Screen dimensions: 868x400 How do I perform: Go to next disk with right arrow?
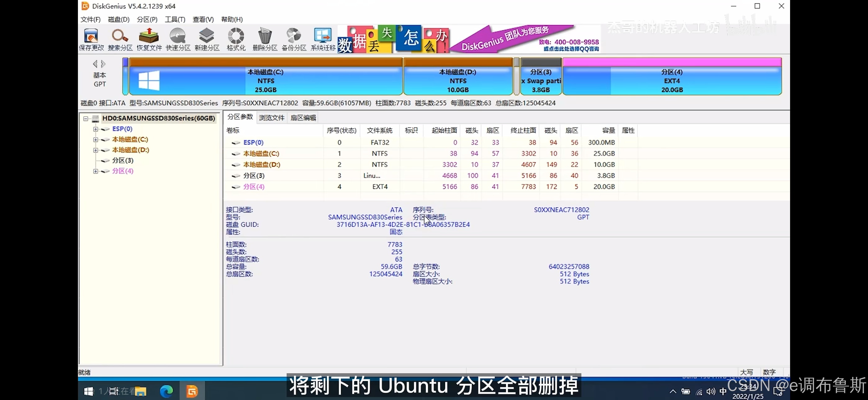[103, 64]
